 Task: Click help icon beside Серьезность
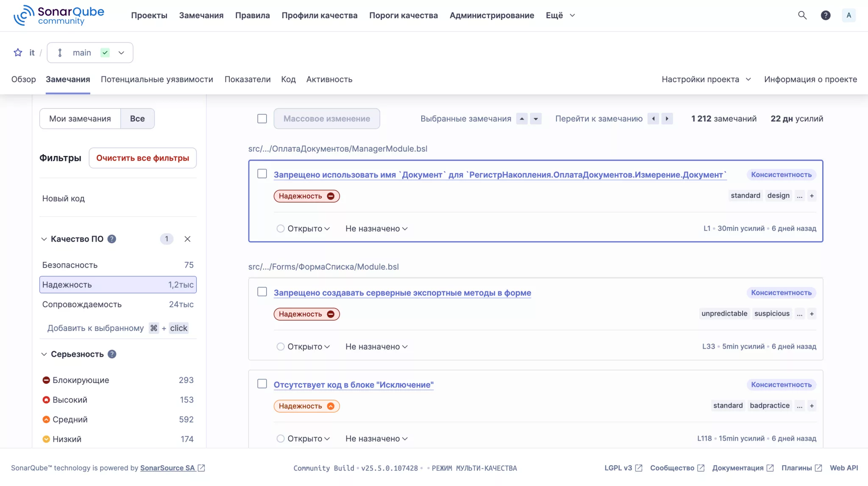(112, 354)
